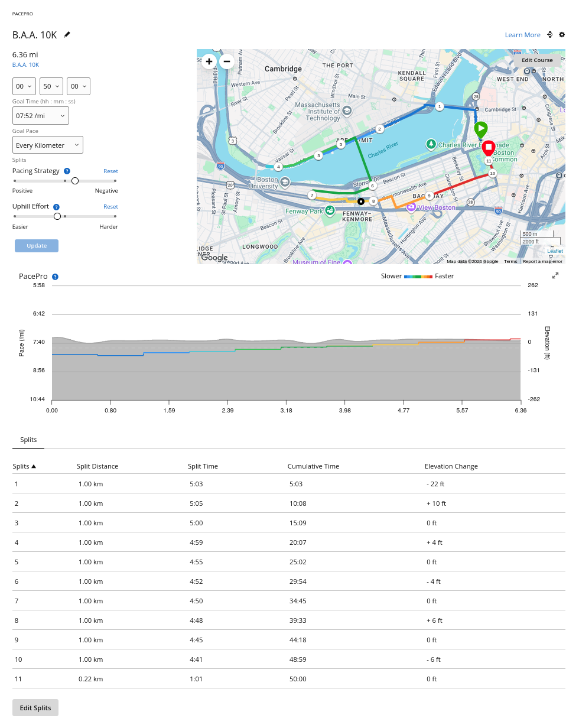Select kilometer marker 3 on map
This screenshot has height=728, width=579.
click(318, 155)
